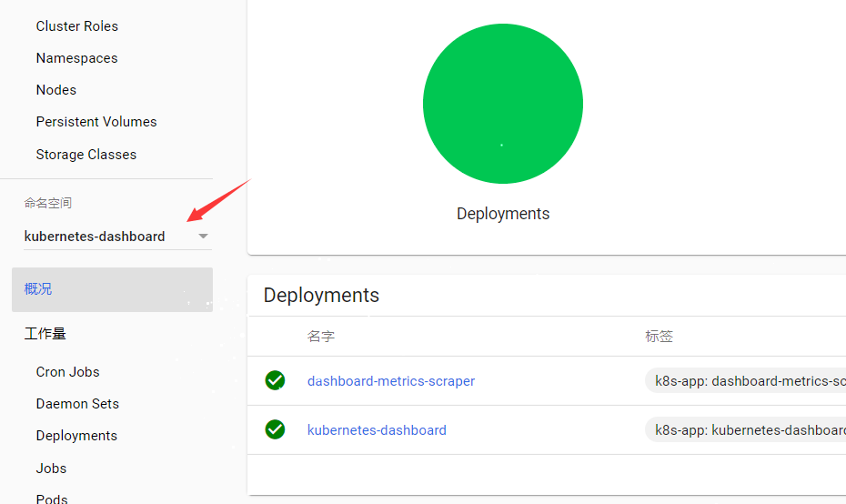Screen dimensions: 846x504
Task: Click the green Deployments status chart
Action: coord(503,104)
